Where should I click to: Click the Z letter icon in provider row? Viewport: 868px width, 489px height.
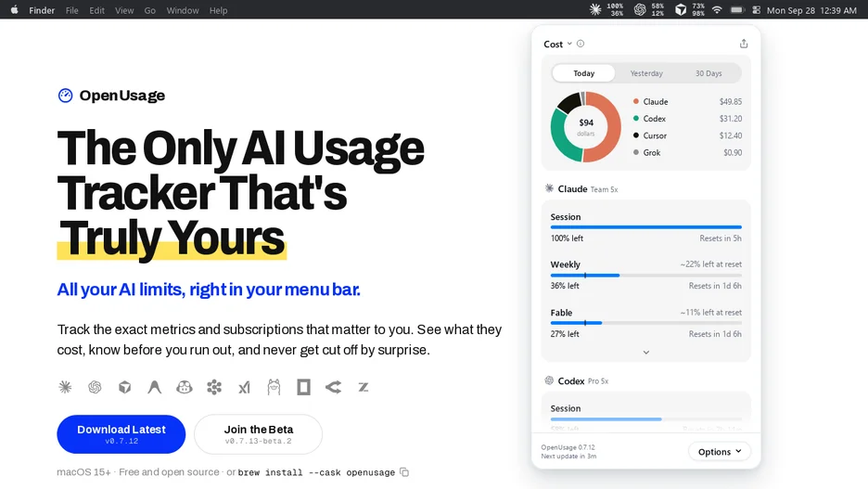tap(364, 387)
